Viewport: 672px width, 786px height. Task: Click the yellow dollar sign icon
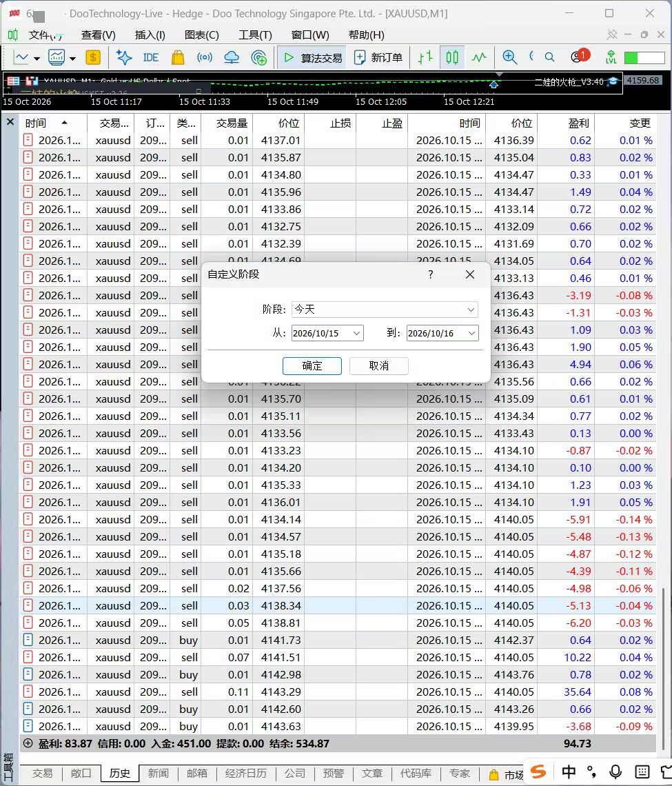tap(93, 58)
